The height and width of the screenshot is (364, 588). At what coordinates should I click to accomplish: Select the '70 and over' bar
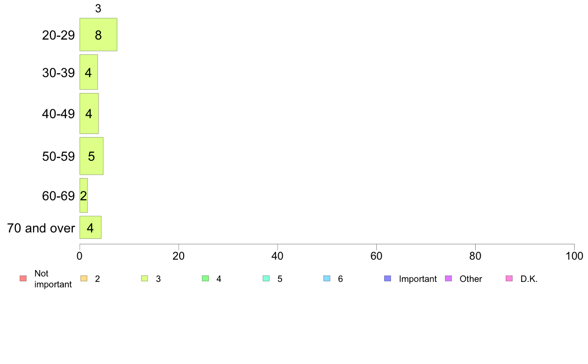coord(91,227)
